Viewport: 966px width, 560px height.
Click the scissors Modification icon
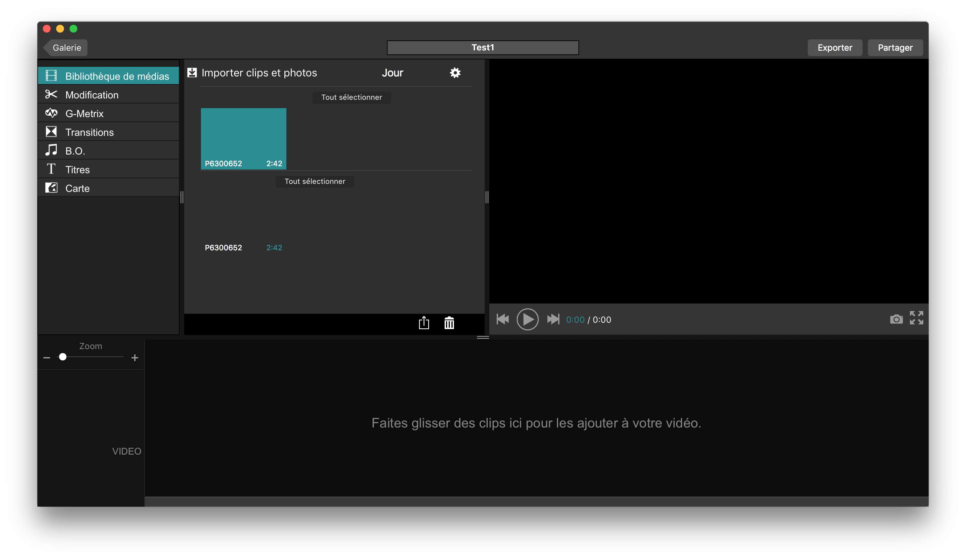[x=51, y=94]
